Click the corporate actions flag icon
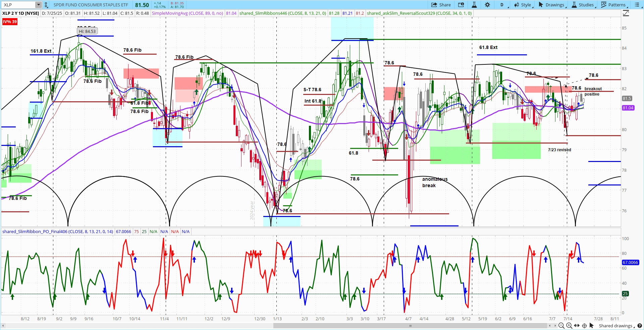Screen dimensions: 644x330 point(461,5)
